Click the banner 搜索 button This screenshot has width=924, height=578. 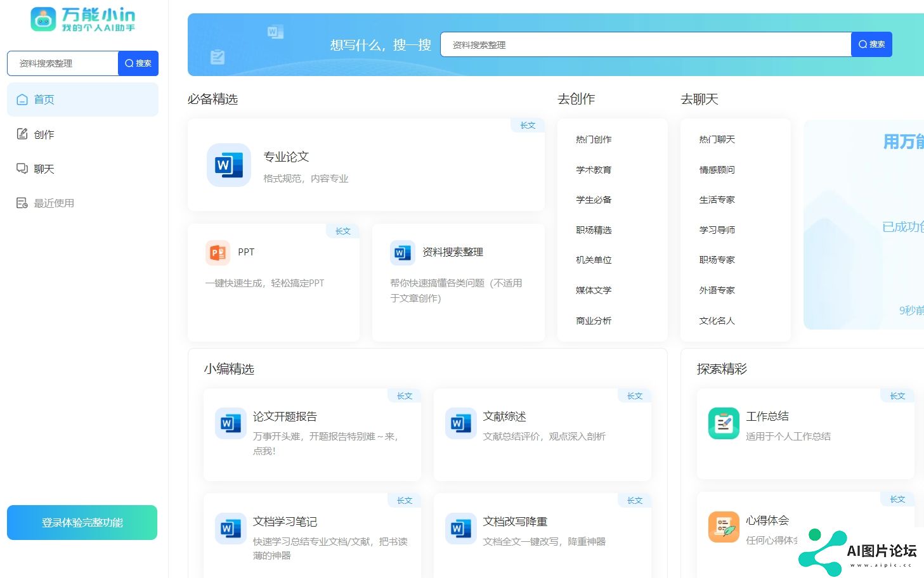click(871, 44)
